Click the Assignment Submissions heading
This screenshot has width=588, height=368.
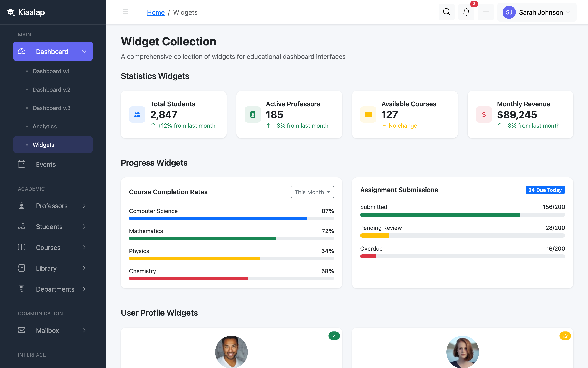pos(399,190)
